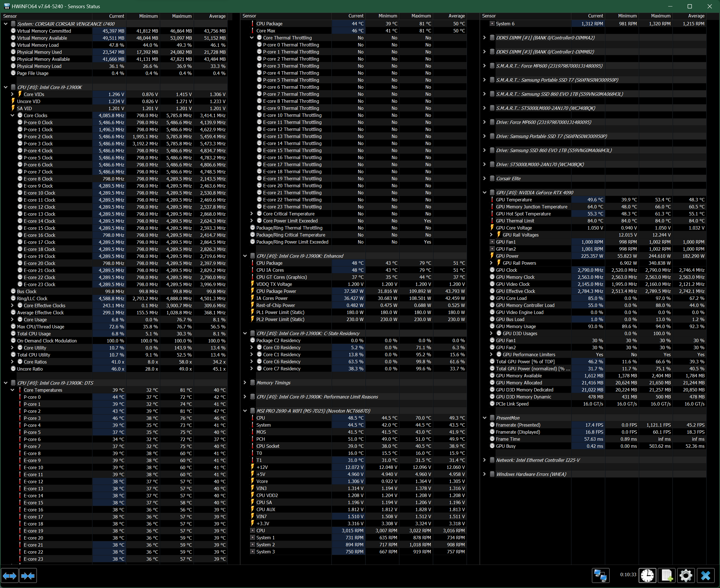Screen dimensions: 720x588
Task: Collapse the GPU [#0]: NVIDIA GeForce RTX 4090 group
Action: tap(484, 193)
